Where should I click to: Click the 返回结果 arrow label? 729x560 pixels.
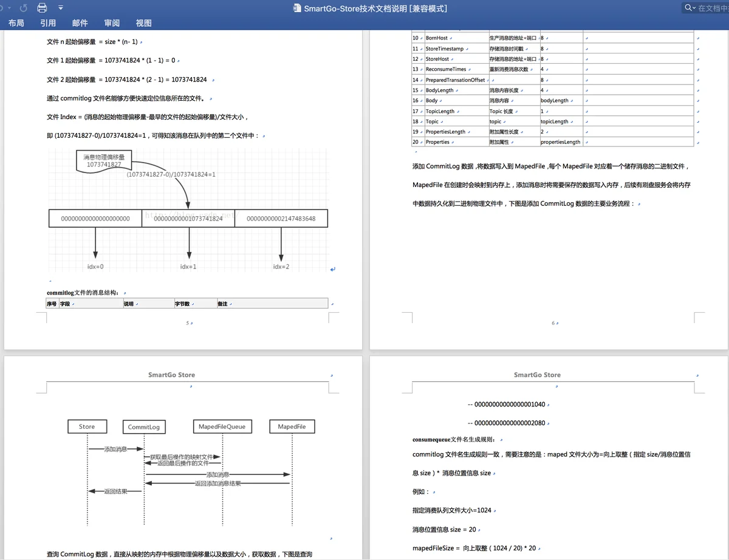(x=115, y=491)
